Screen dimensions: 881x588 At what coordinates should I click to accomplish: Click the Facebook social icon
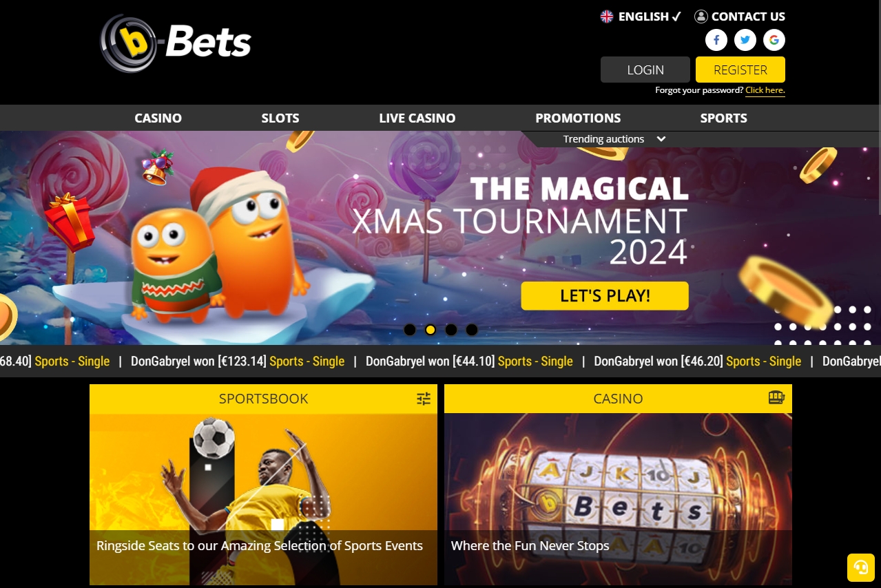coord(716,41)
